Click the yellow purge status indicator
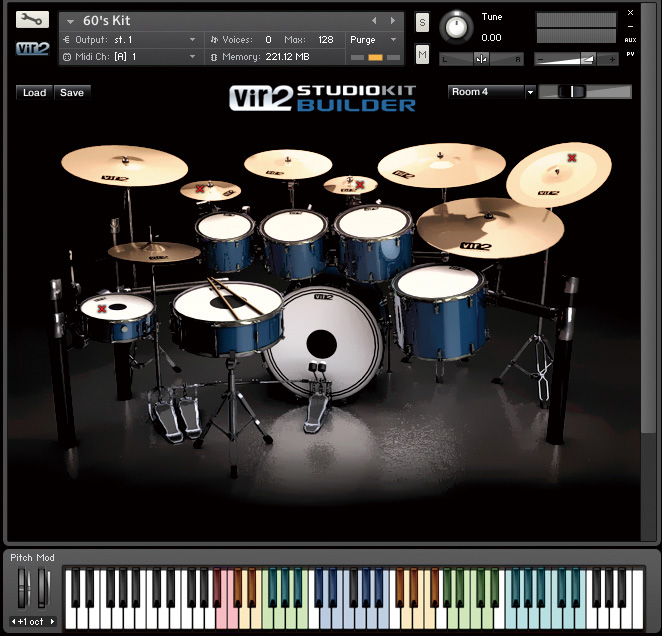The image size is (662, 636). [x=375, y=57]
